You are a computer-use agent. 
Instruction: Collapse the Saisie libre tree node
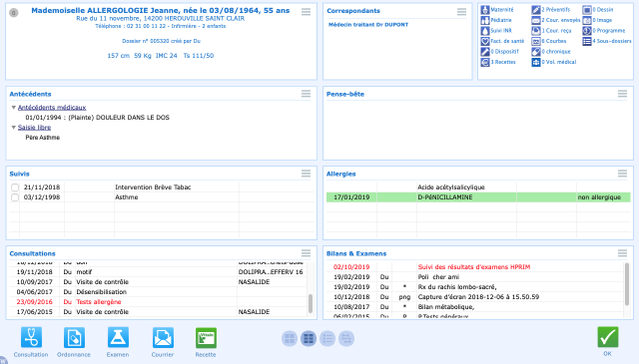pos(13,128)
